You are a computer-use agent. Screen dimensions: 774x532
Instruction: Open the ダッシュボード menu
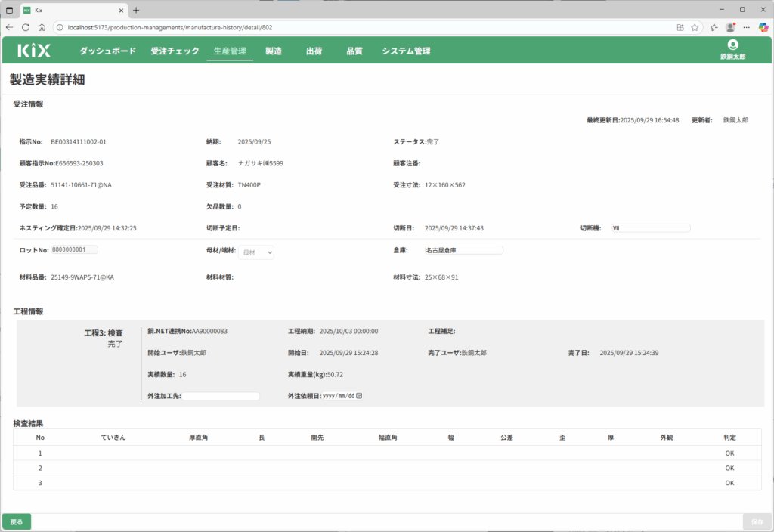coord(107,51)
